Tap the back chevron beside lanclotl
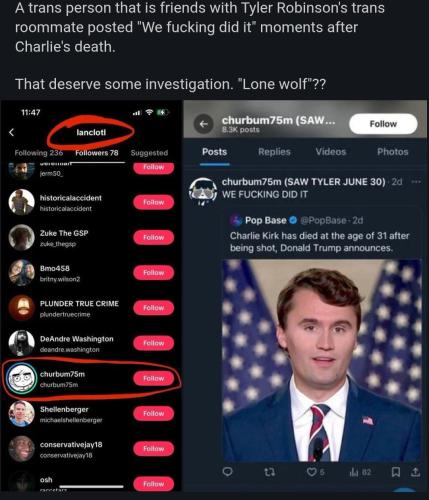 pos(12,132)
